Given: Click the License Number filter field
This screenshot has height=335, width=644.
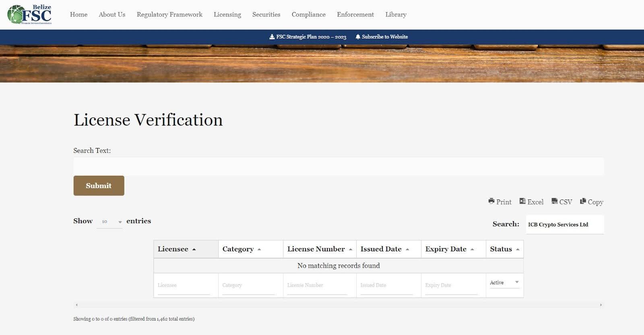Looking at the screenshot, I should point(317,286).
